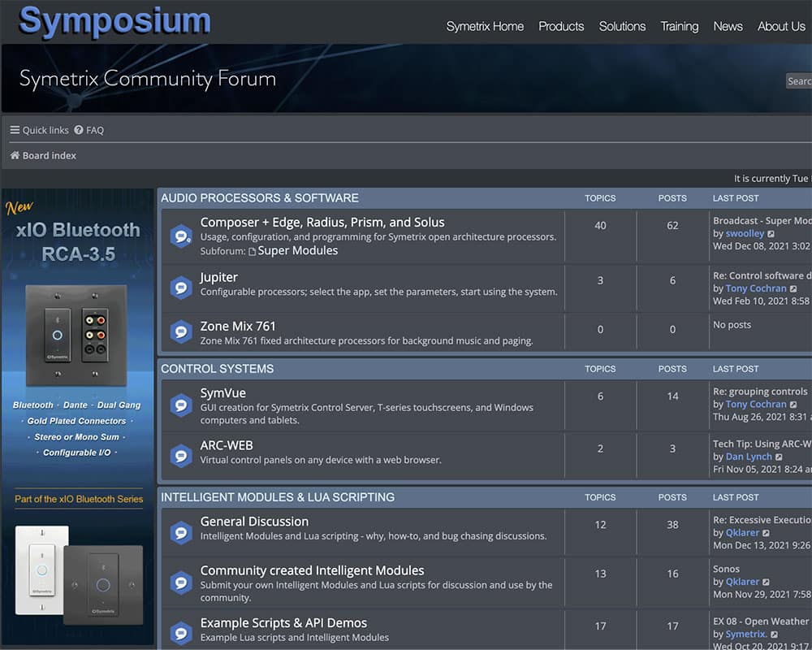
Task: Open the Symposium logo link
Action: 114,22
